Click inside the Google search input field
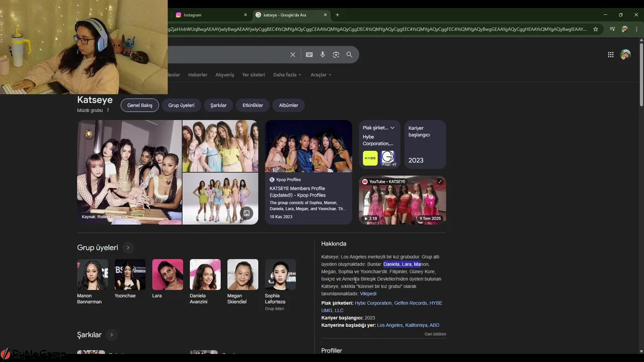 click(226, 55)
